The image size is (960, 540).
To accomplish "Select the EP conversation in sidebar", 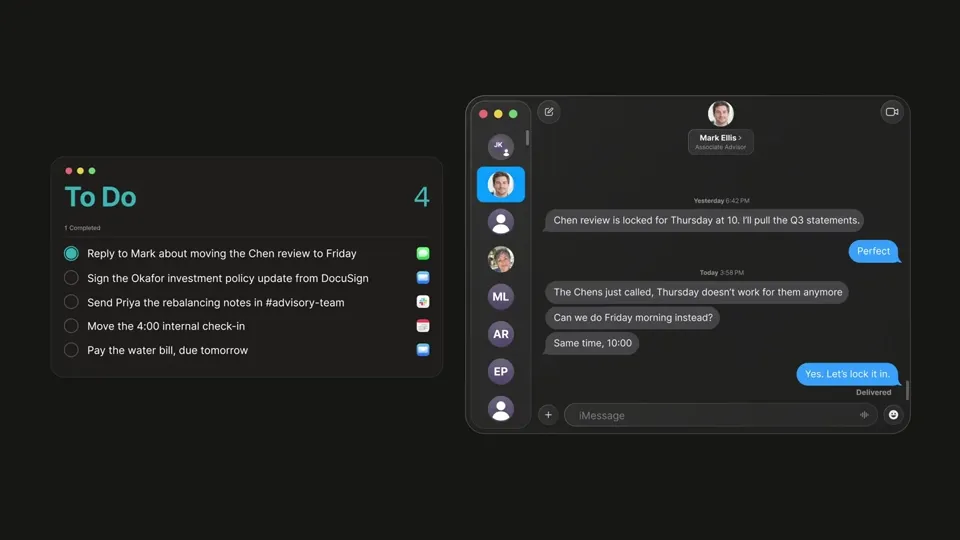I will coord(500,372).
